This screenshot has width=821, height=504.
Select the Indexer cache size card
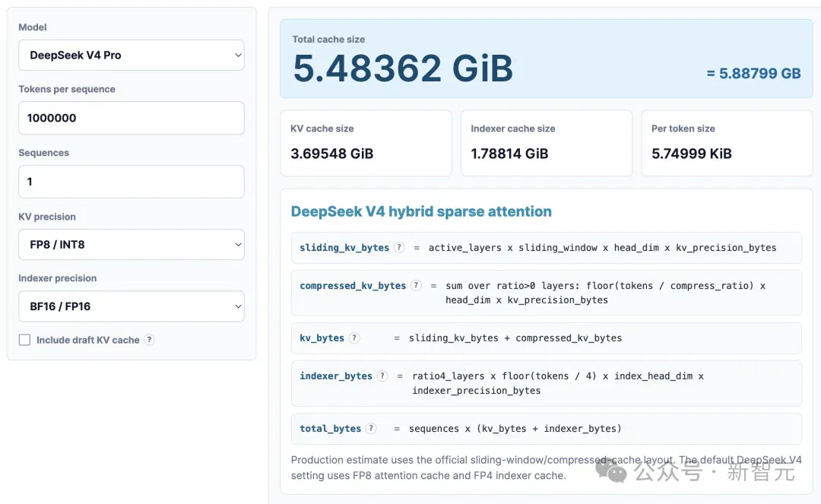[x=546, y=143]
